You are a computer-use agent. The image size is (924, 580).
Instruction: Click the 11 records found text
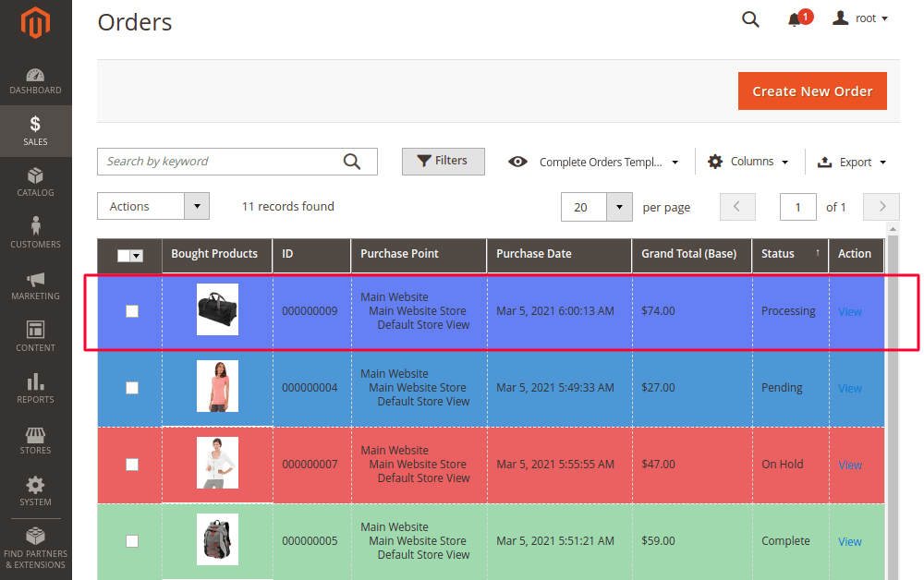coord(287,206)
